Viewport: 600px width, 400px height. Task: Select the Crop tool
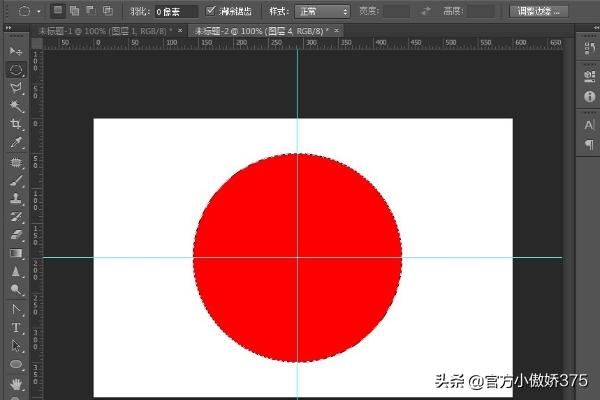[16, 124]
